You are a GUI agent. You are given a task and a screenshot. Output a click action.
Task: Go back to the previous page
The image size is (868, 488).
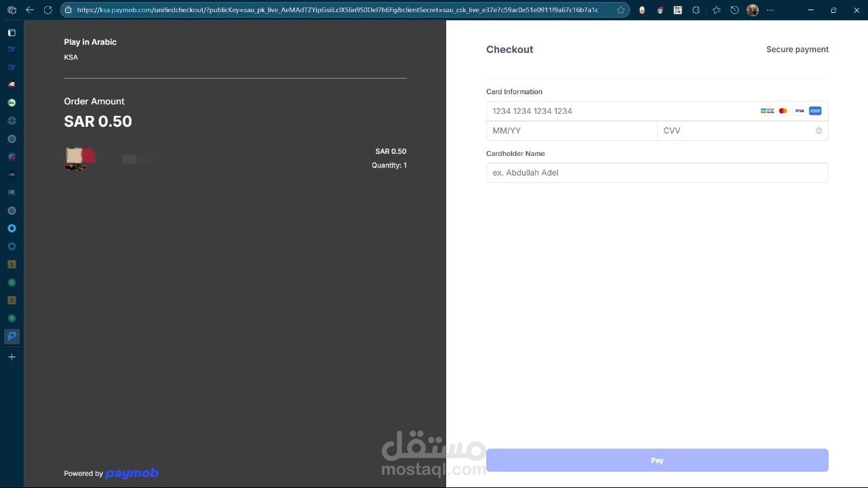pyautogui.click(x=29, y=10)
